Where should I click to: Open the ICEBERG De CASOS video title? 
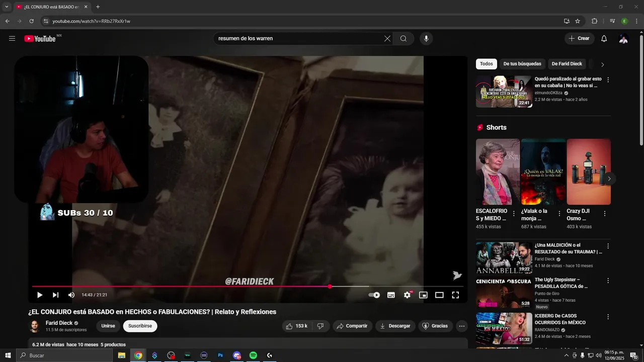point(560,319)
